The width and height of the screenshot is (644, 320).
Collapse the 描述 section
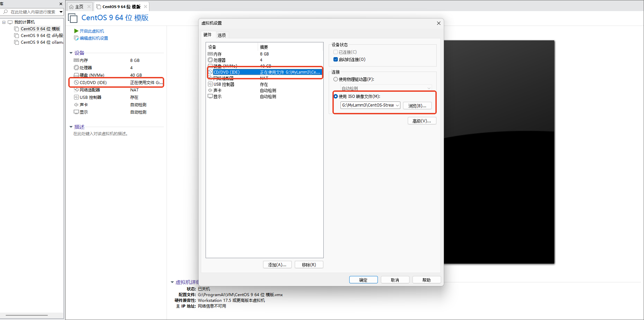coord(71,127)
